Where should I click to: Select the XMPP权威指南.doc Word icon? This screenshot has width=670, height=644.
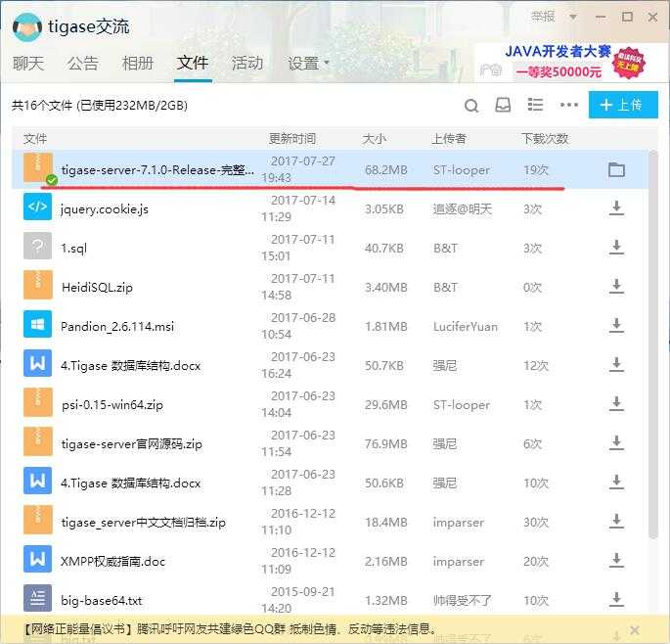pos(37,559)
